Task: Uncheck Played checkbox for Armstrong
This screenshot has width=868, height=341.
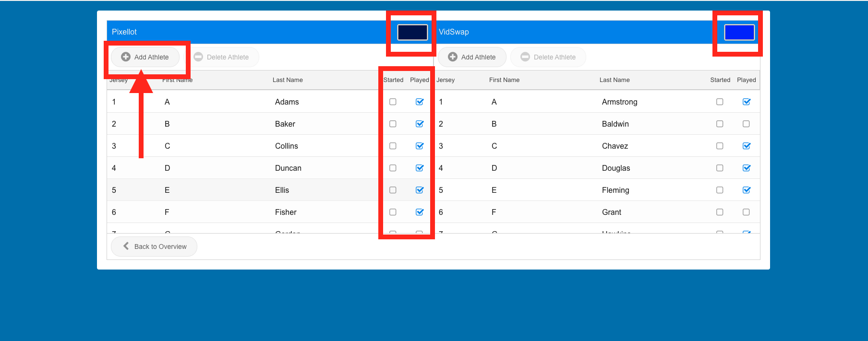Action: [x=747, y=102]
